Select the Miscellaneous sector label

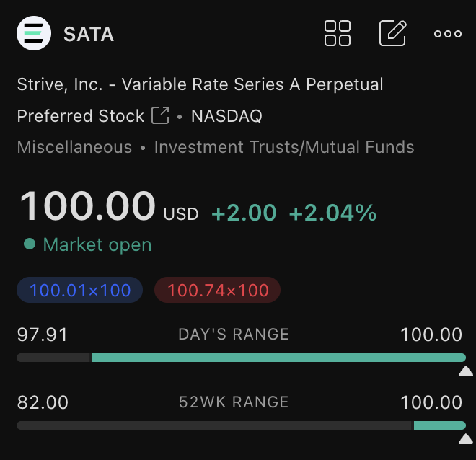[74, 148]
